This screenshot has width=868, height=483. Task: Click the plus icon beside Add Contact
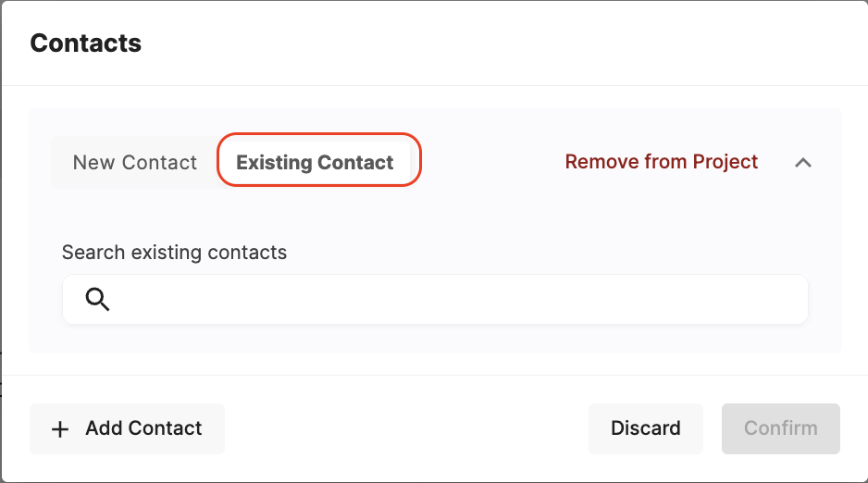(x=60, y=429)
